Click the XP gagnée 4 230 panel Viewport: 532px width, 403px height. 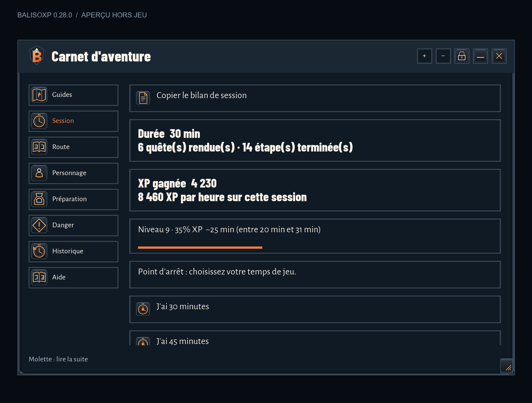click(315, 190)
